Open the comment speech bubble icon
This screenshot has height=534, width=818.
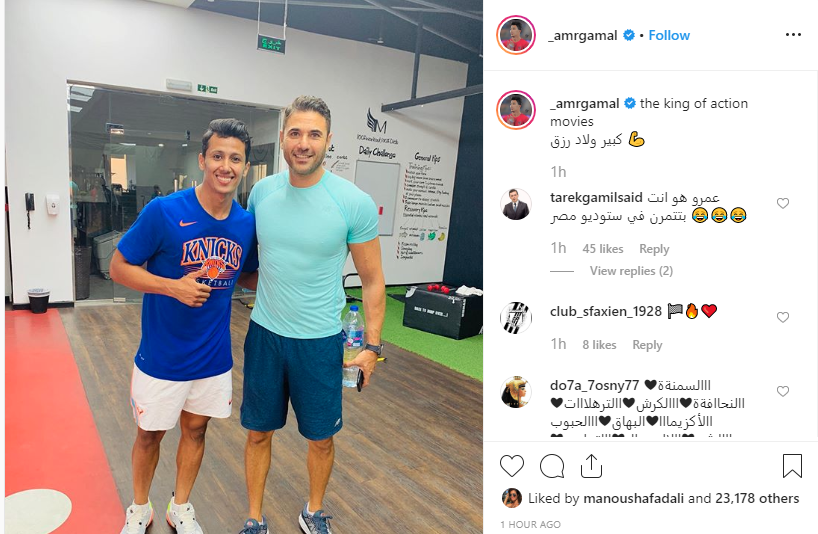coord(552,466)
